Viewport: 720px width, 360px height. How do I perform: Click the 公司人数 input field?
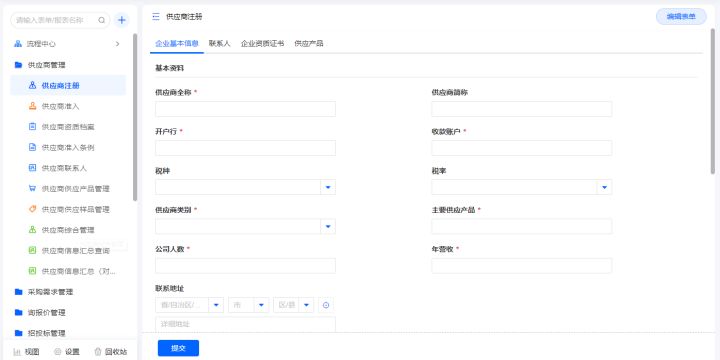[x=245, y=265]
